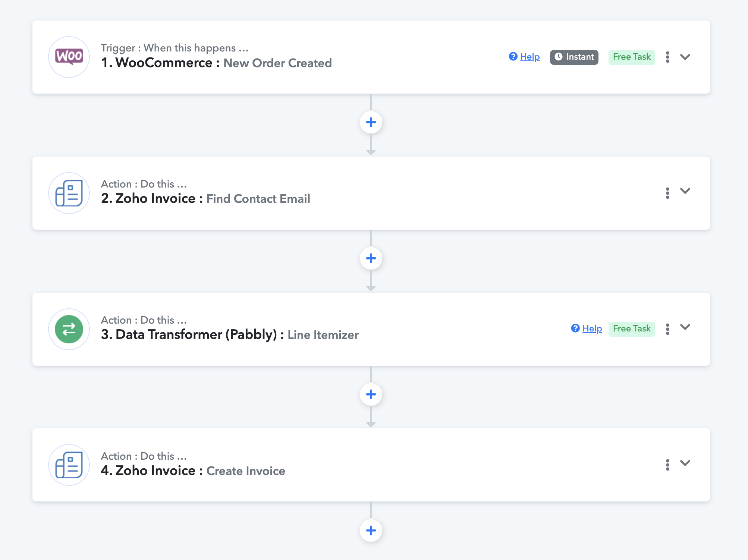Click the Zoho Invoice icon in step 2
748x560 pixels.
click(69, 193)
